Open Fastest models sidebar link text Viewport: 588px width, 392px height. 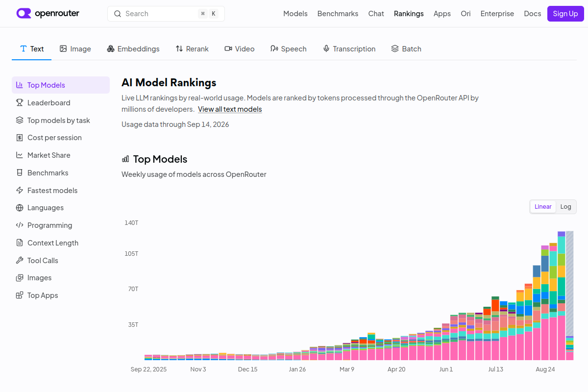52,191
